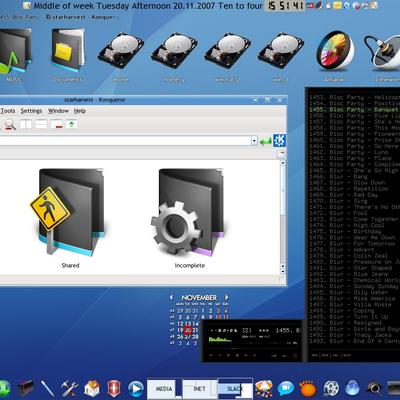The image size is (400, 400).
Task: Select playlist track 1475 Blur - Birthday
Action: coord(354,231)
